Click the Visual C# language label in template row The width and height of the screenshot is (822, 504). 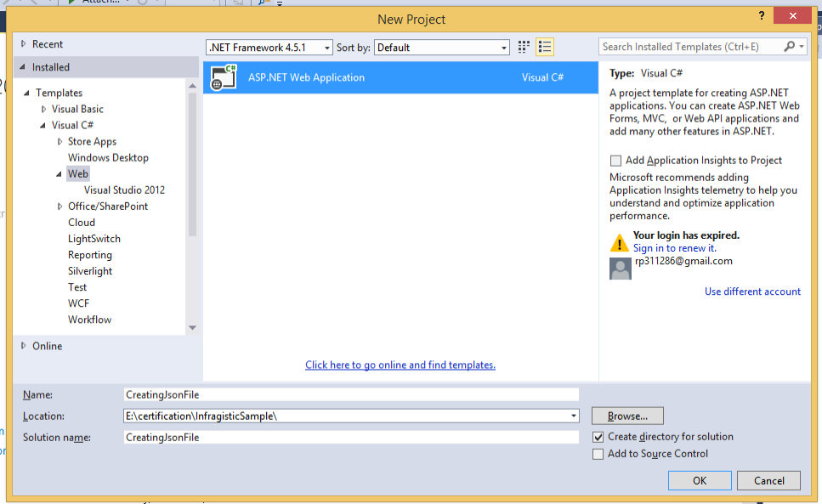[542, 77]
